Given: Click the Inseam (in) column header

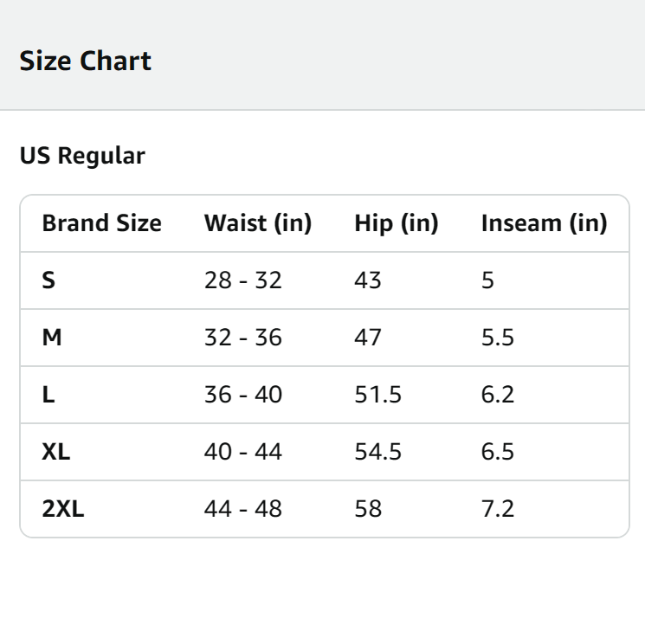Looking at the screenshot, I should coord(544,223).
